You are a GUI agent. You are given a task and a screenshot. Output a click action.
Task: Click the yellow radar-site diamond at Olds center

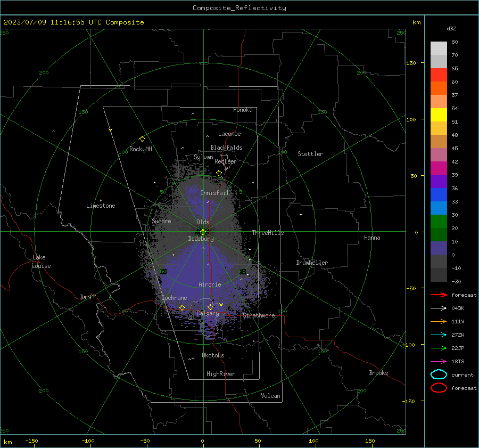203,232
